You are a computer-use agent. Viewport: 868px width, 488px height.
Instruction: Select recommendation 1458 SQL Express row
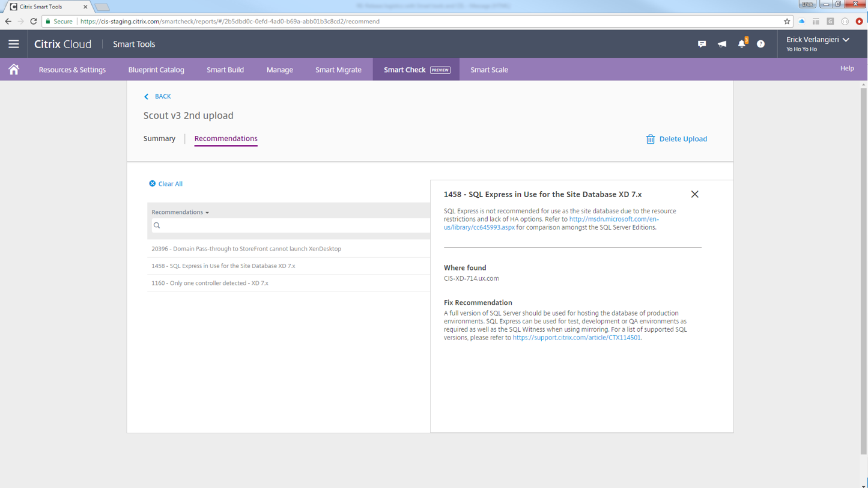point(289,266)
